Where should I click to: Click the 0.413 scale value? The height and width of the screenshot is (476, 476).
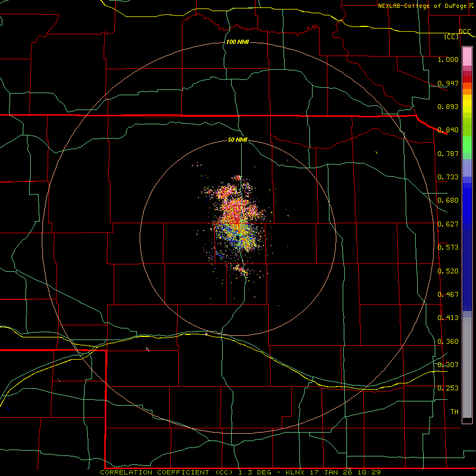[x=448, y=318]
